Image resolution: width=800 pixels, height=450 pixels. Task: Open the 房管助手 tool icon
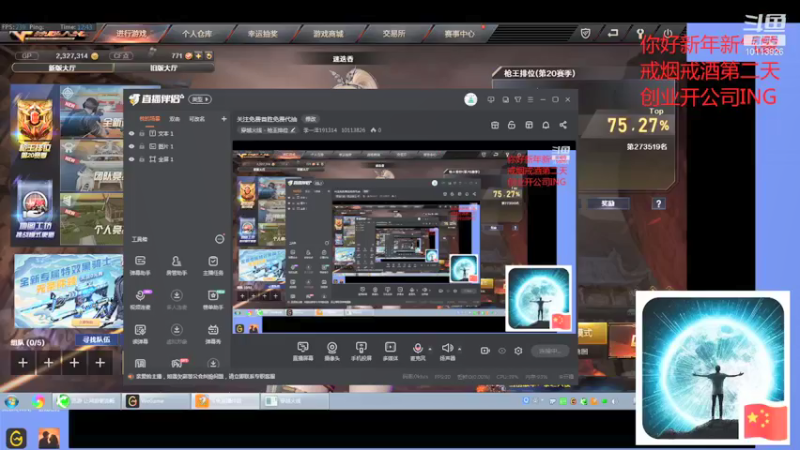click(177, 265)
